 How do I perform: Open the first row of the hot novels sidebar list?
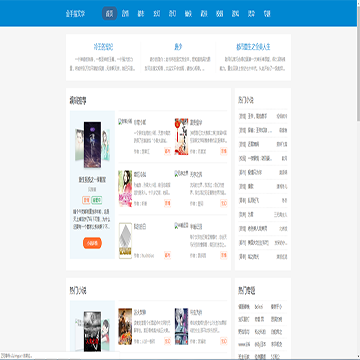pos(263,116)
